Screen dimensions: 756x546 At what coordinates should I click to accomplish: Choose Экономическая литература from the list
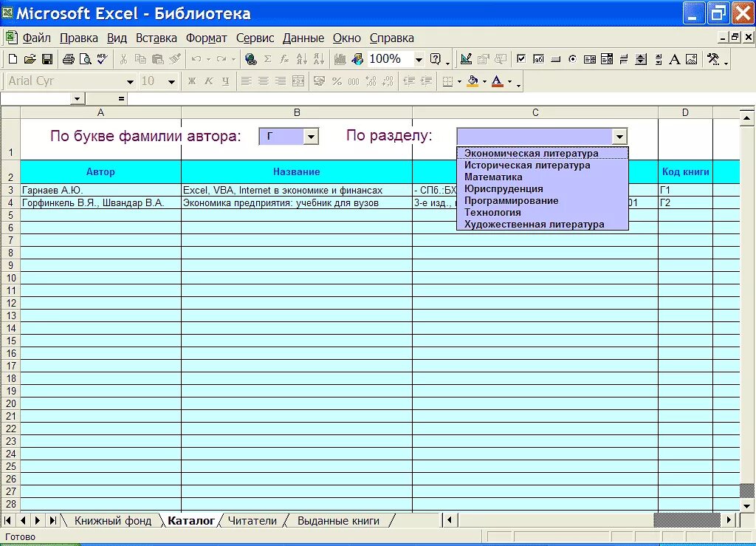coord(543,154)
